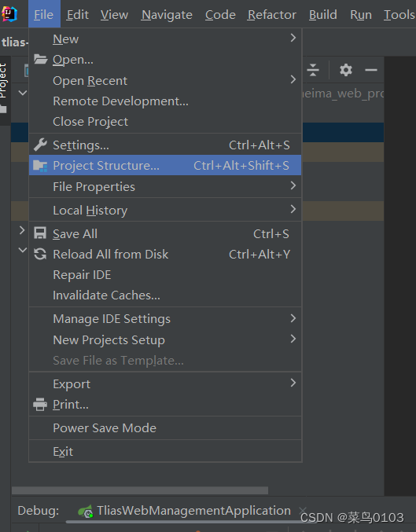Expand the New submenu arrow
Image resolution: width=416 pixels, height=532 pixels.
[293, 38]
